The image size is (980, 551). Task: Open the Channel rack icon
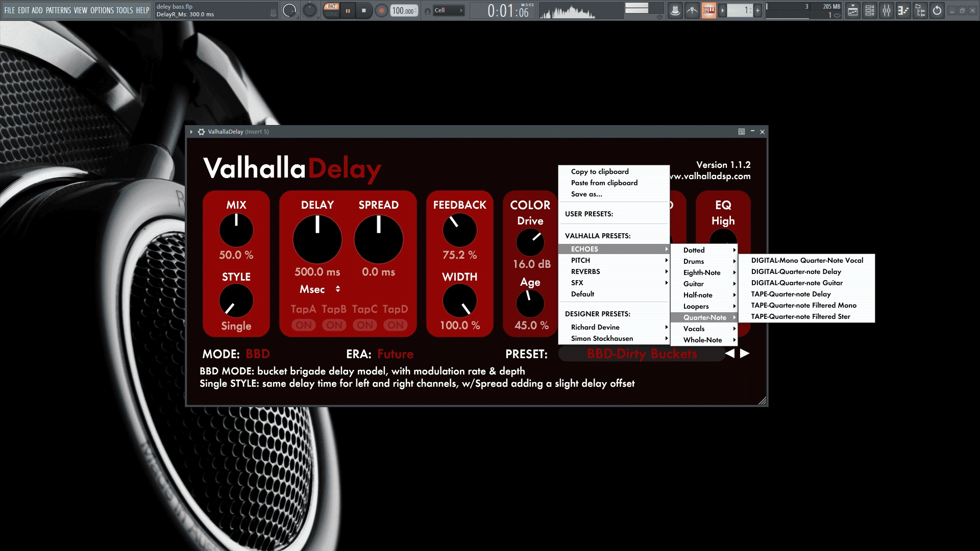click(870, 10)
